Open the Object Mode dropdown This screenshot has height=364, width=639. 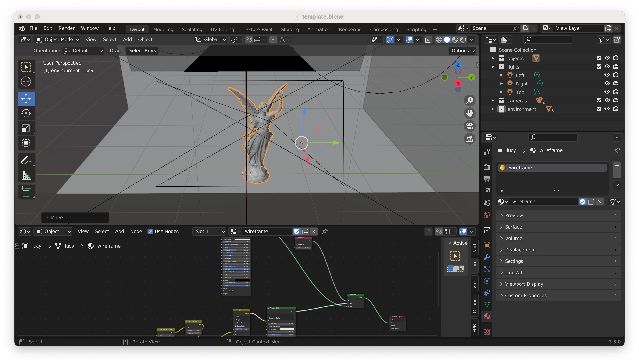[x=57, y=40]
